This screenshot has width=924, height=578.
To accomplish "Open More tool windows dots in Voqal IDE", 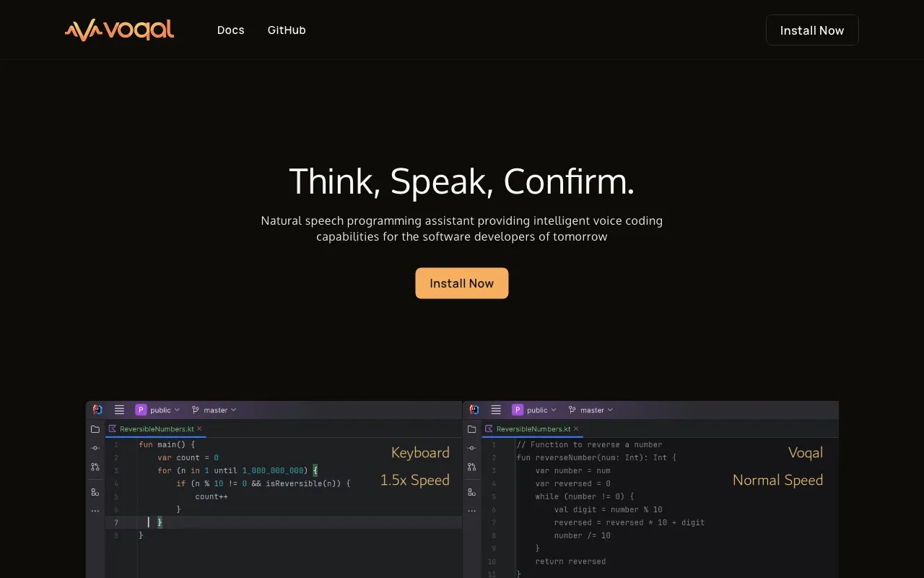I will pos(472,511).
